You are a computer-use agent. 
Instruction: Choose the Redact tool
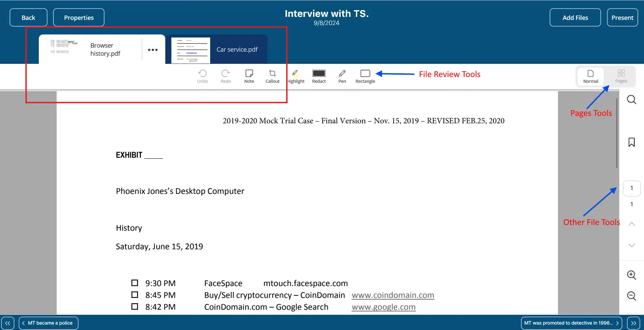click(319, 76)
